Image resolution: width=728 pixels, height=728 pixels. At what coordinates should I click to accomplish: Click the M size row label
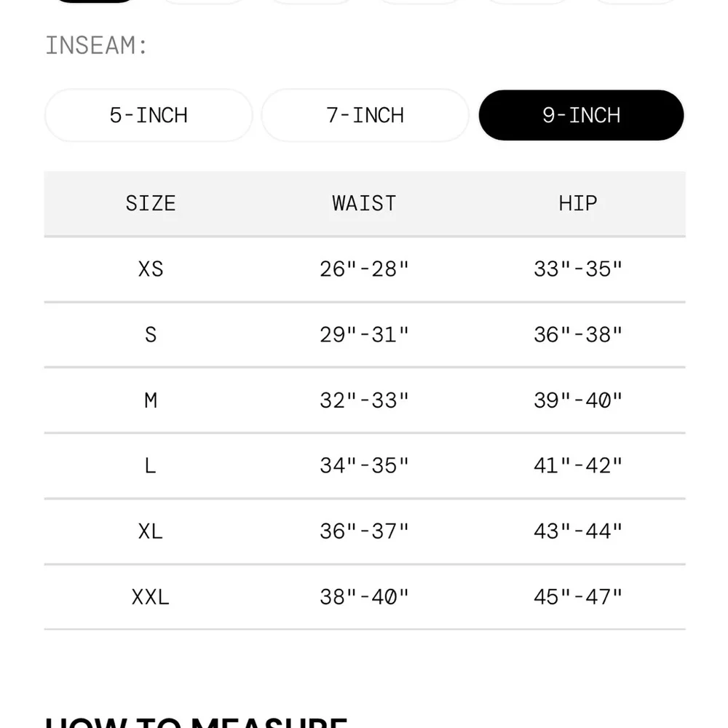click(x=151, y=400)
